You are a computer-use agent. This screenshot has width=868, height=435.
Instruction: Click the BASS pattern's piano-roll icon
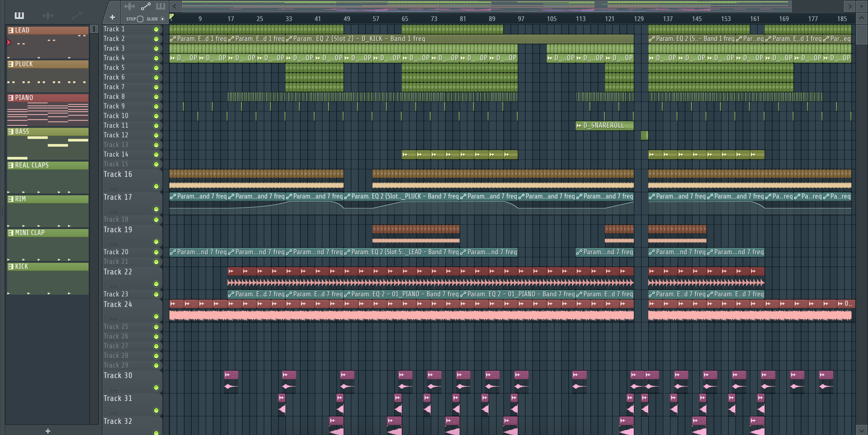pos(11,131)
